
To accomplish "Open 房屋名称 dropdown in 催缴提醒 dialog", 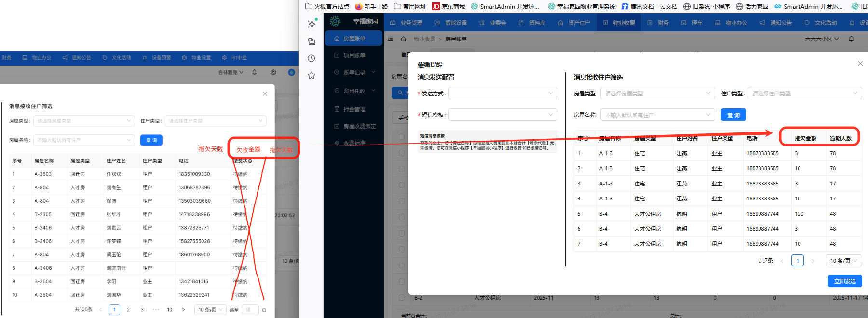I will click(657, 115).
